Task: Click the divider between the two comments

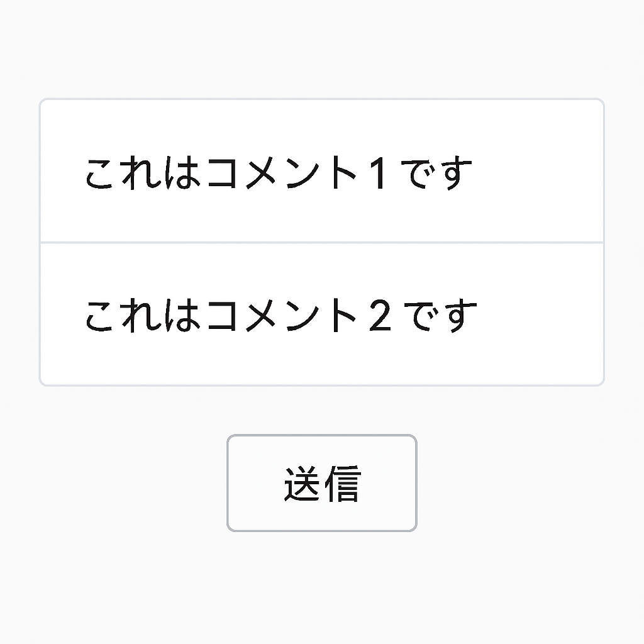Action: click(x=322, y=241)
